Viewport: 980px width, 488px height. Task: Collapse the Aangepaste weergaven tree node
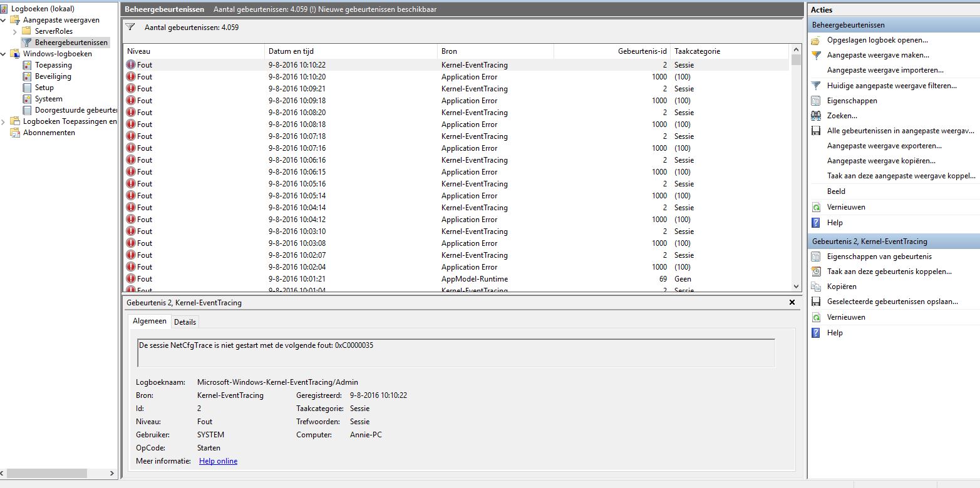pos(4,20)
